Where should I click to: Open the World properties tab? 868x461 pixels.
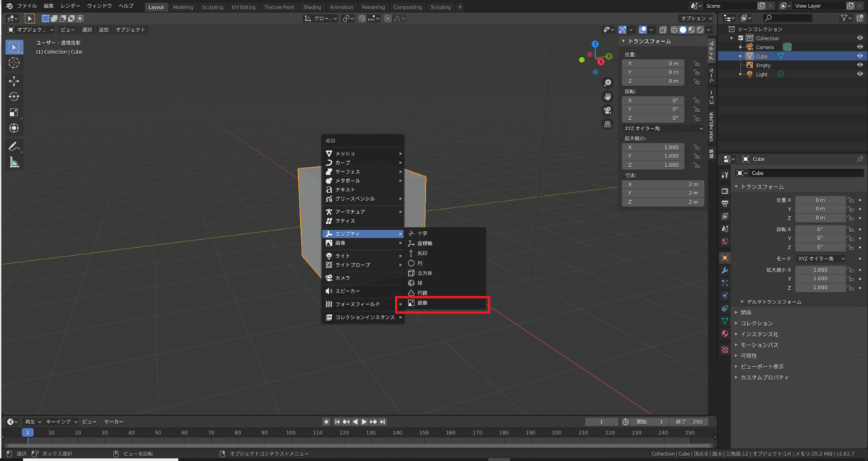click(x=725, y=242)
